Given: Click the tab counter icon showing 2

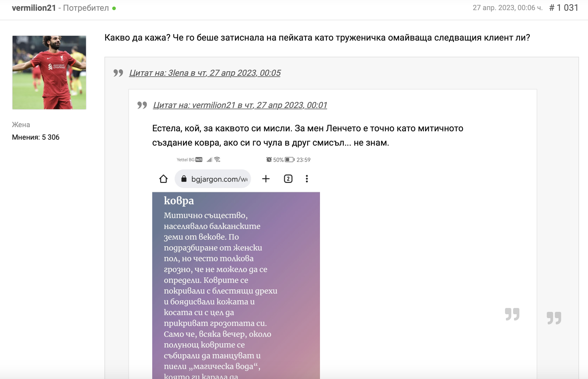Looking at the screenshot, I should click(288, 179).
